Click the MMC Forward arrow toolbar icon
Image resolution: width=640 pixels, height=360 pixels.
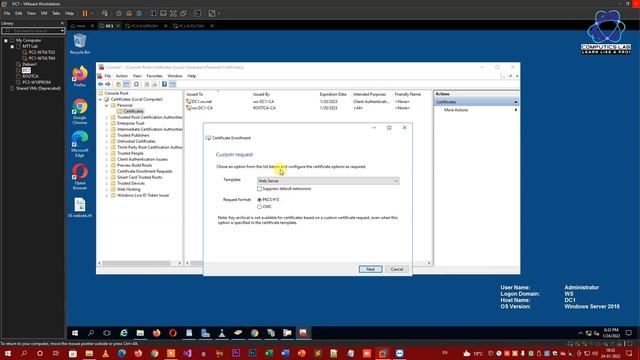[108, 84]
